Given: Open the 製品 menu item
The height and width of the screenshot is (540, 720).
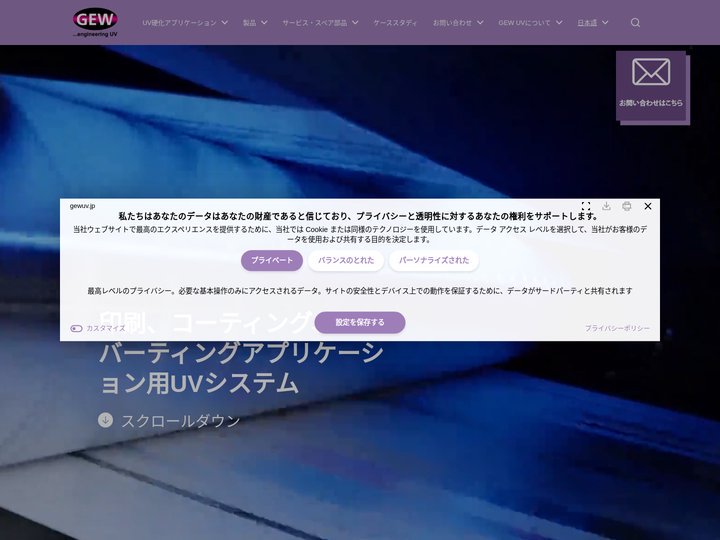Looking at the screenshot, I should (249, 22).
